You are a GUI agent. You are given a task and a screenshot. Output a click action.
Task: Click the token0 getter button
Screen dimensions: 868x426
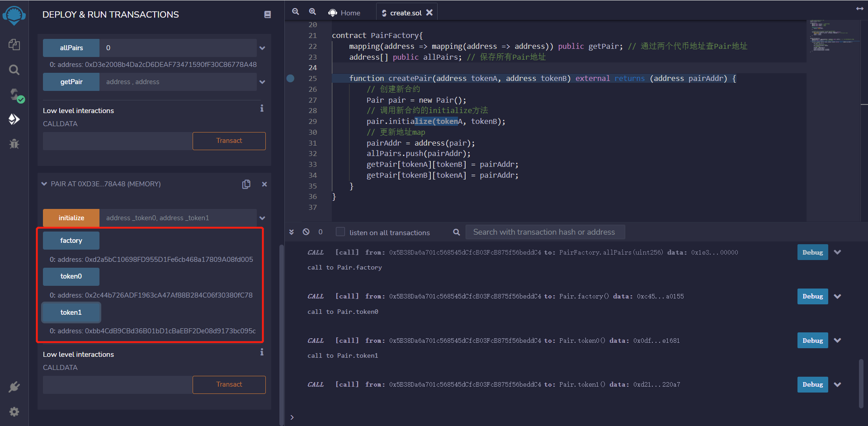tap(71, 276)
